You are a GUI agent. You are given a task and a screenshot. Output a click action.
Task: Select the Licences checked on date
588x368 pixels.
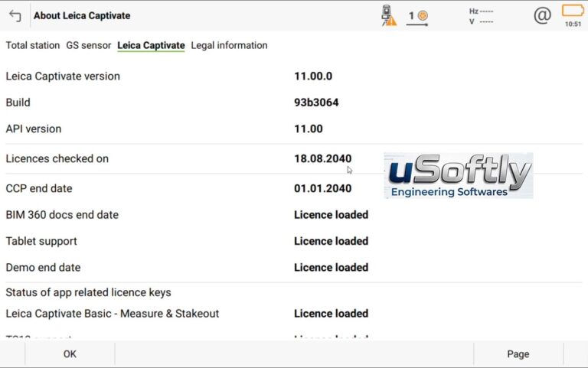(322, 158)
